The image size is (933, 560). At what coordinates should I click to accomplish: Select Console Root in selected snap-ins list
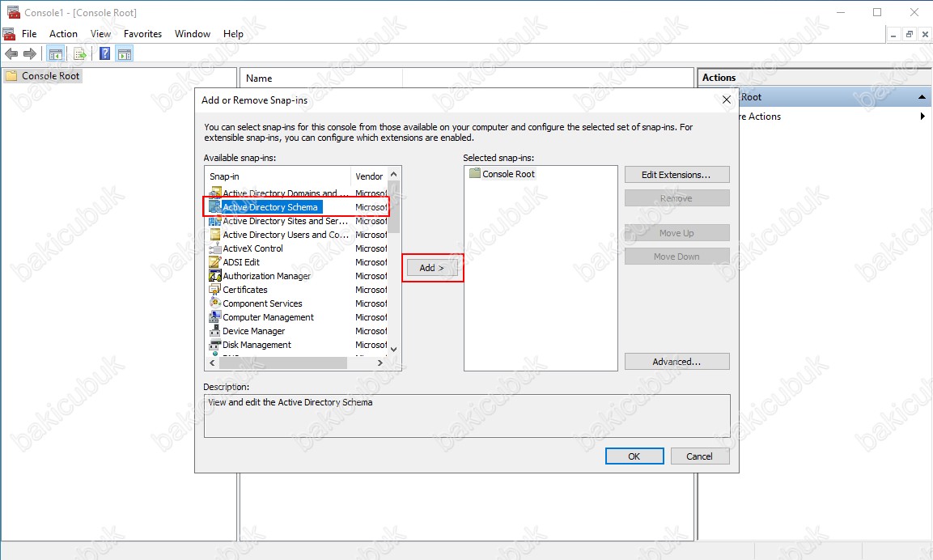[508, 174]
